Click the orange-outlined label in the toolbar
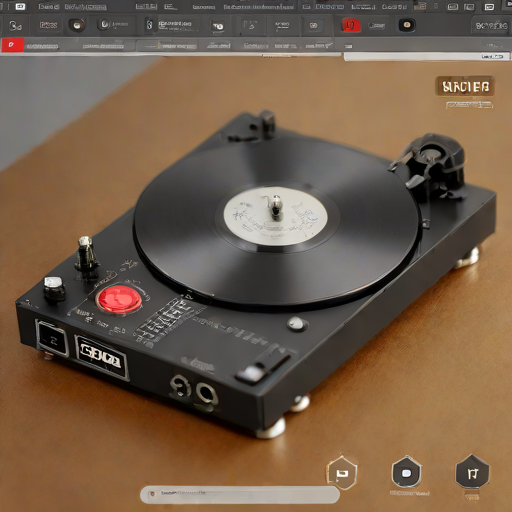The width and height of the screenshot is (512, 512). [x=48, y=25]
